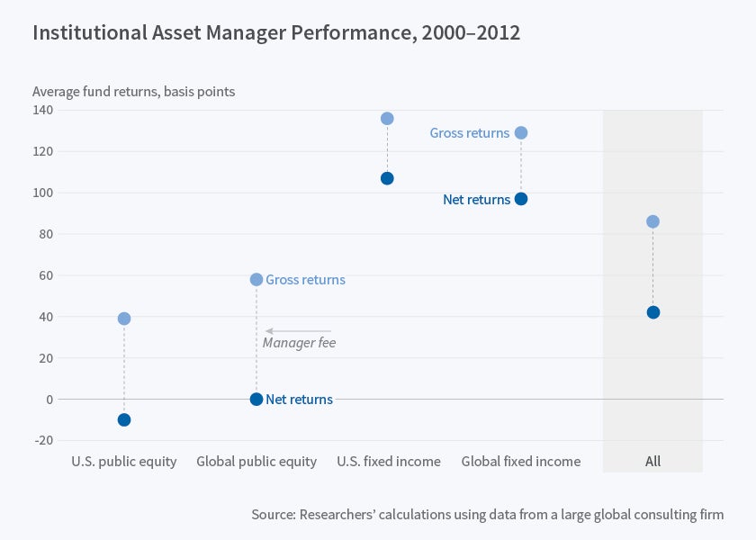Select the Global fixed income gross returns dot

(x=521, y=133)
